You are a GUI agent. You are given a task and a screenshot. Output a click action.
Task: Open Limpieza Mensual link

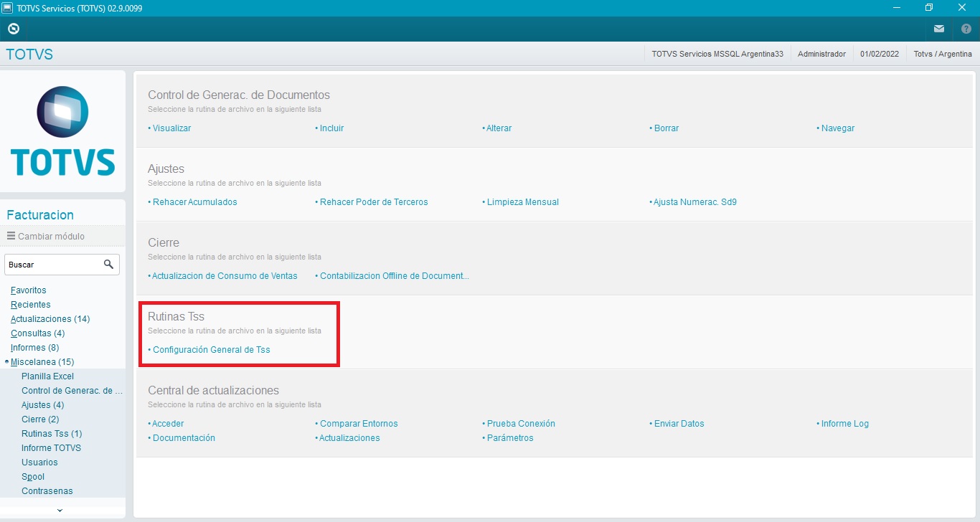point(522,202)
